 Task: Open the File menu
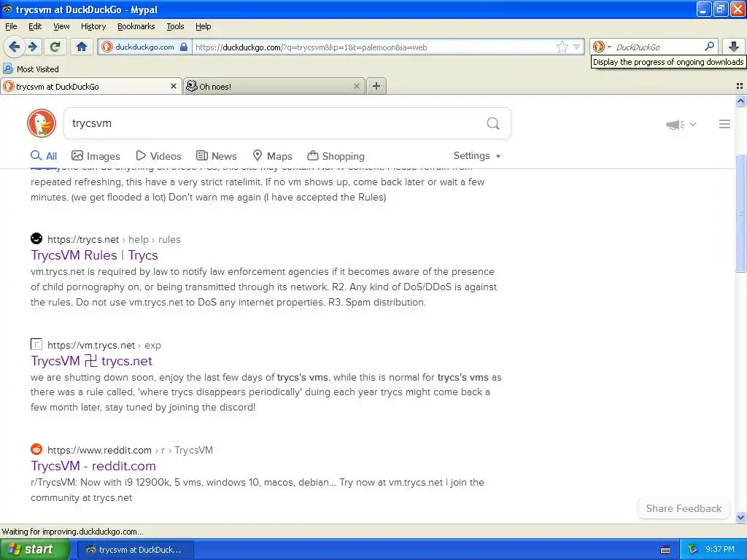(x=11, y=26)
